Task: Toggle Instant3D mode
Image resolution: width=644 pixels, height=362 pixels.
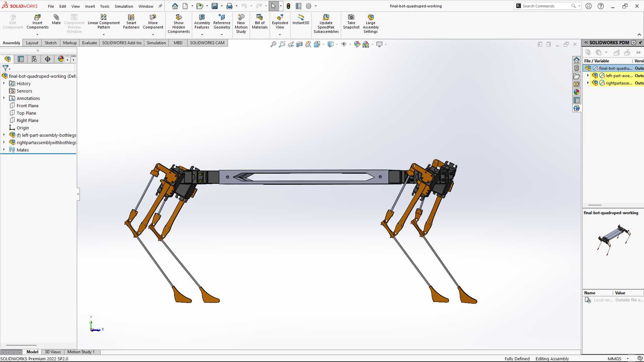Action: pyautogui.click(x=301, y=20)
